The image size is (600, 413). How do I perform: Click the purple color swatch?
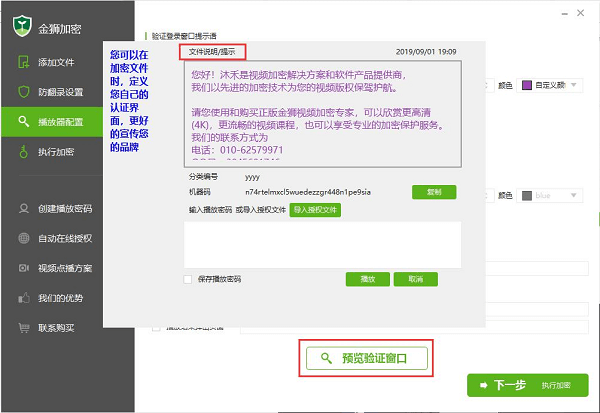click(527, 85)
